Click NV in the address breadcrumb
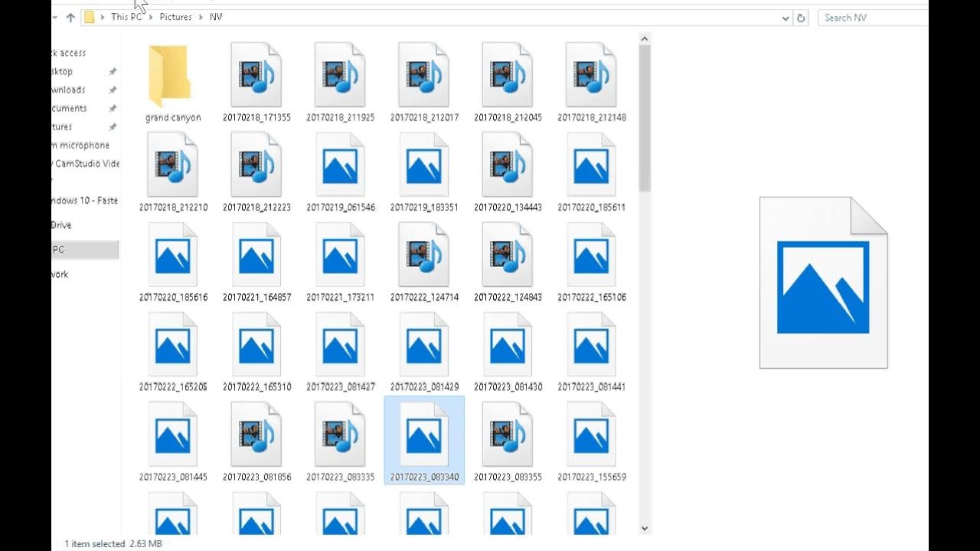This screenshot has height=551, width=980. coord(216,17)
